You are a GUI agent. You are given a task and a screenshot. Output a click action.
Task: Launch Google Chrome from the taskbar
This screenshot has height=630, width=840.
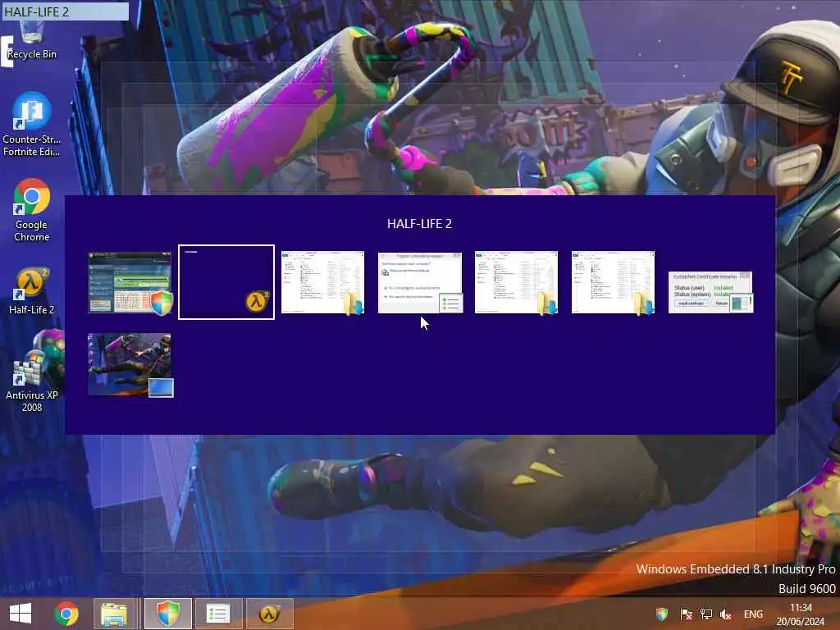click(66, 614)
